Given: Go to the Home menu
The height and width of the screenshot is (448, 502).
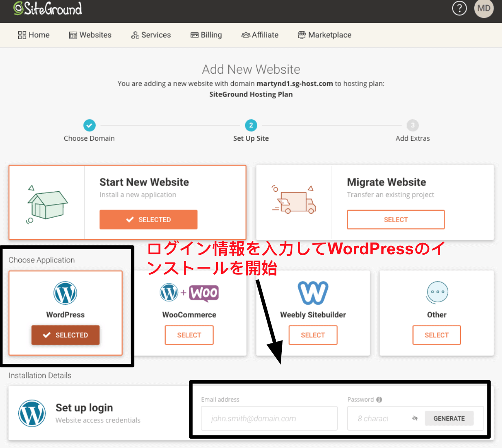Looking at the screenshot, I should tap(34, 35).
